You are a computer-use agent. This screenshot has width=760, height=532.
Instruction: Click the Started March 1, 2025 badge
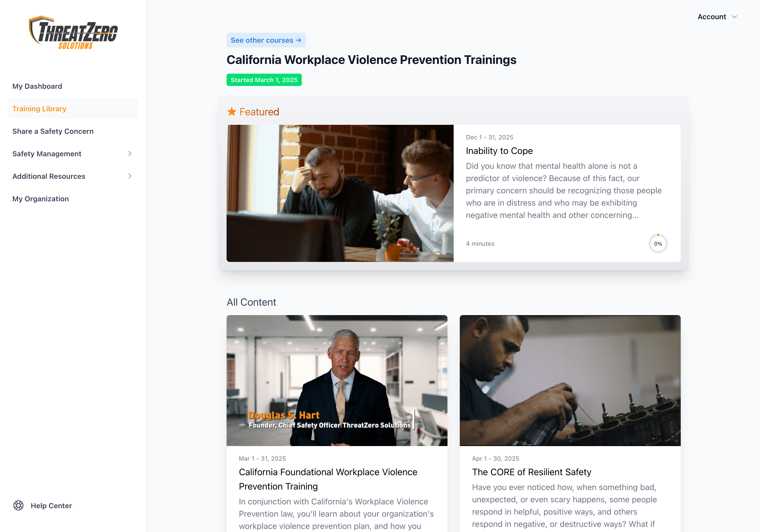(264, 80)
